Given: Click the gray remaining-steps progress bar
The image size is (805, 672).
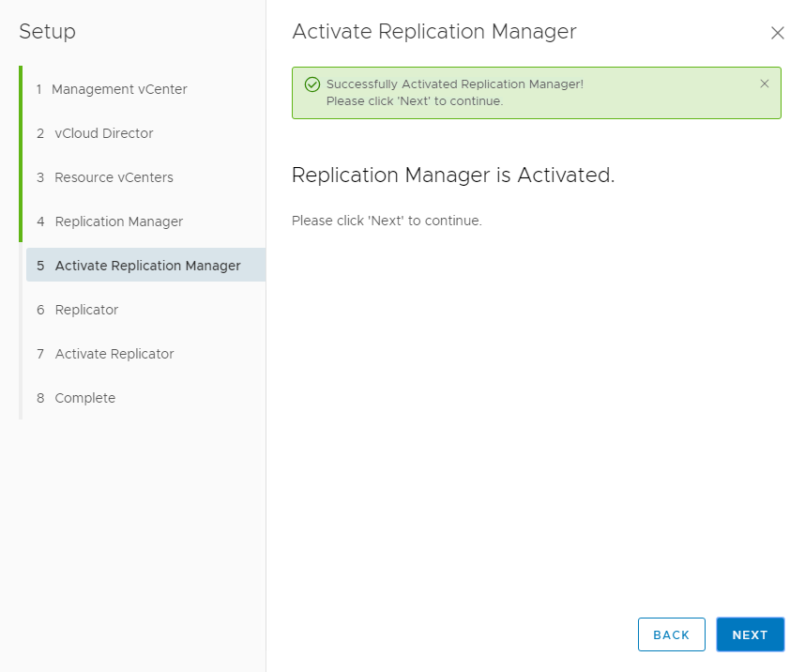Looking at the screenshot, I should [x=21, y=331].
